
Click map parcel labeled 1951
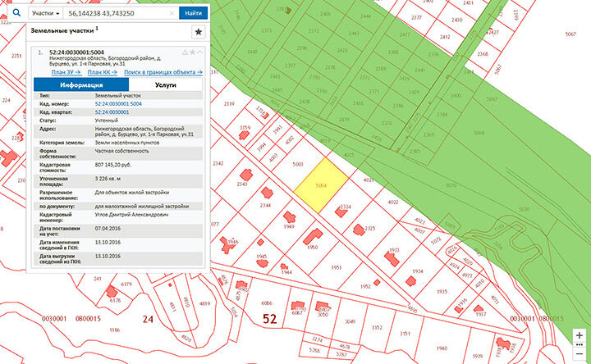[x=337, y=267]
